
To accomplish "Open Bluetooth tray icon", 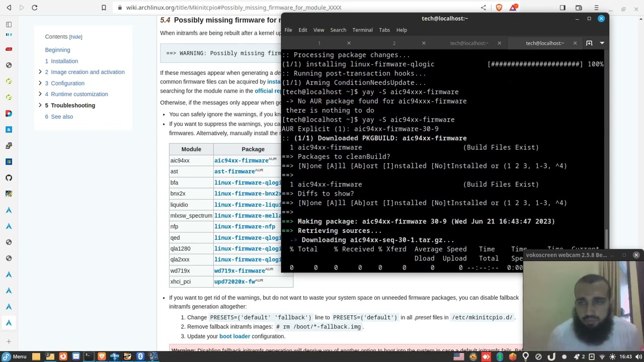I will coord(500,357).
